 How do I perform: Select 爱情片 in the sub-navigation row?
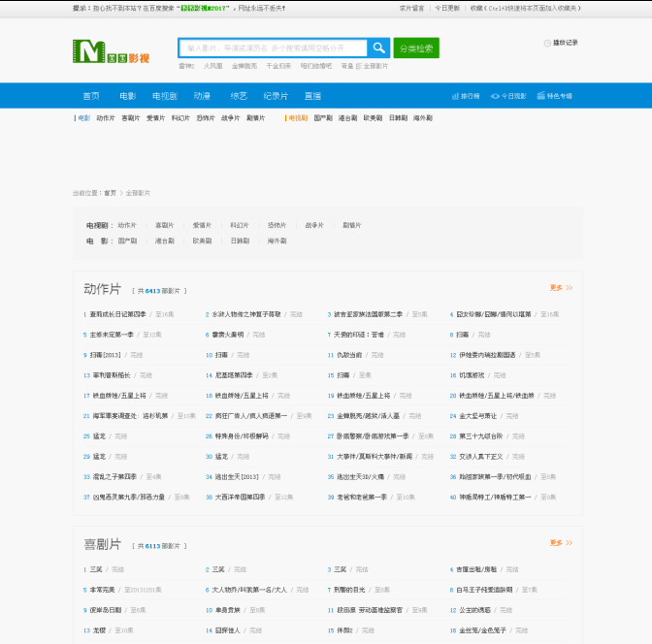(155, 118)
